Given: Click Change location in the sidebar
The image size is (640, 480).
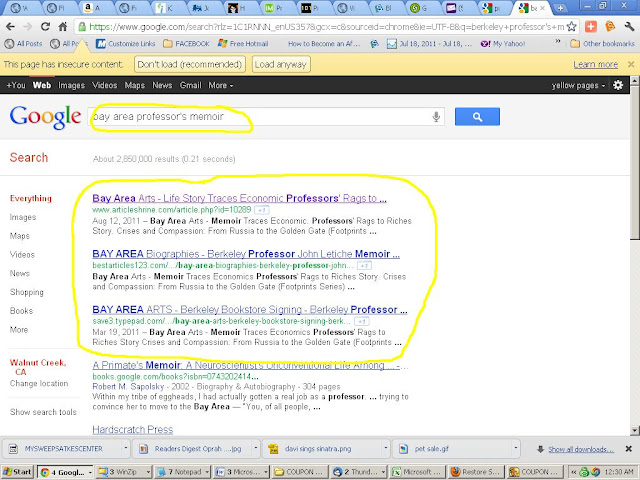Looking at the screenshot, I should click(39, 384).
